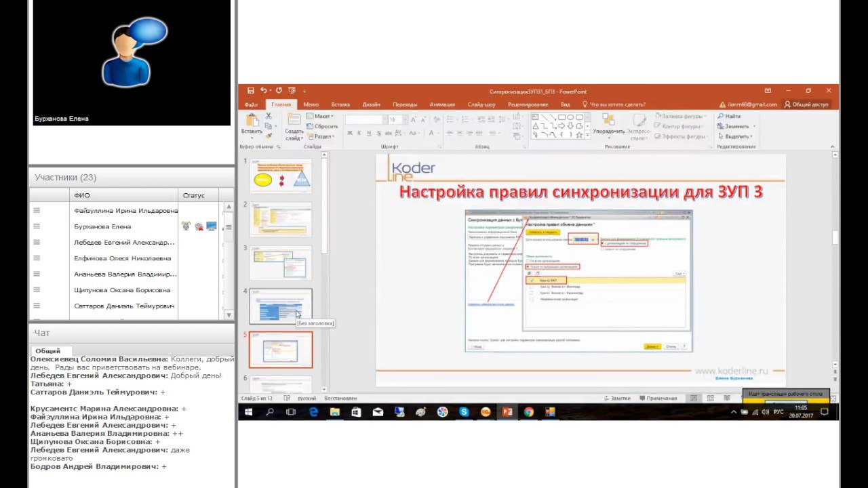Apply underline (Ч) formatting
The width and height of the screenshot is (868, 488).
pyautogui.click(x=368, y=134)
